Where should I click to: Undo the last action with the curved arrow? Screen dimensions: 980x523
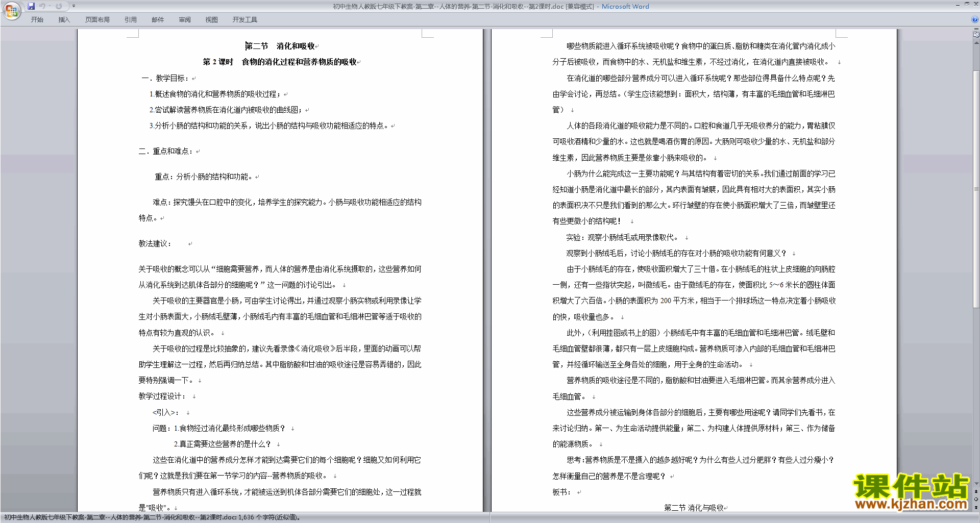tap(42, 6)
